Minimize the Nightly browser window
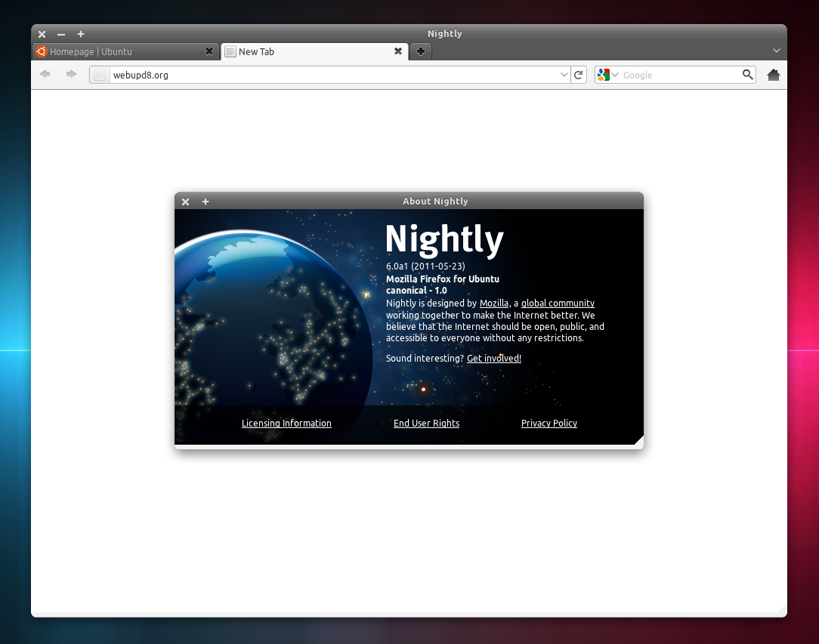The height and width of the screenshot is (644, 819). pos(61,34)
